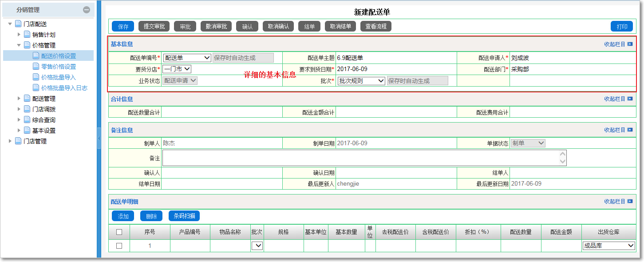
Task: Expand the 配送管理 tree node
Action: point(19,99)
